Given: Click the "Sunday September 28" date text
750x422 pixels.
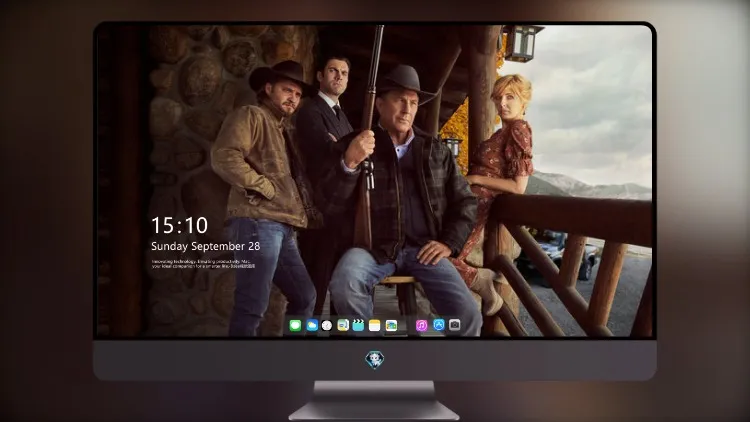Looking at the screenshot, I should click(206, 246).
